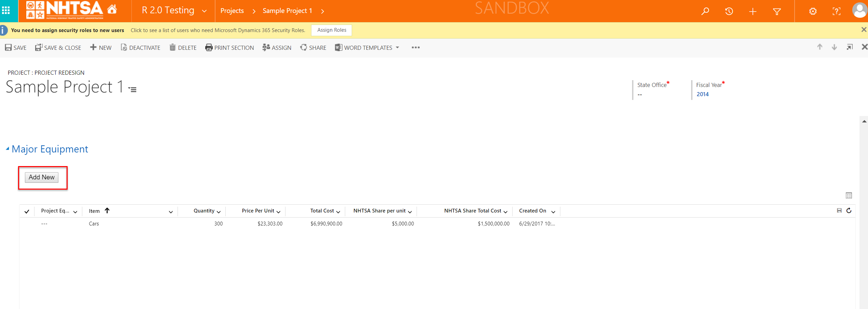Sort by the Item column header
Viewport: 868px width, 309px height.
click(95, 211)
